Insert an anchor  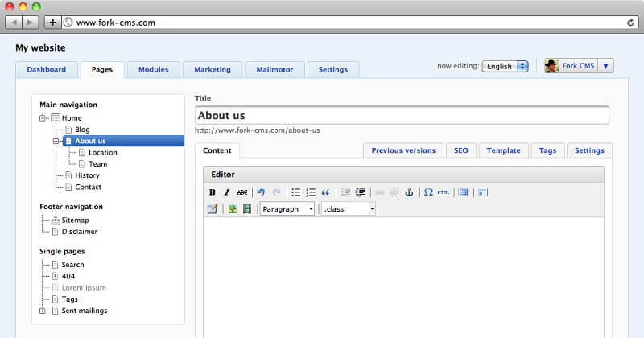409,192
